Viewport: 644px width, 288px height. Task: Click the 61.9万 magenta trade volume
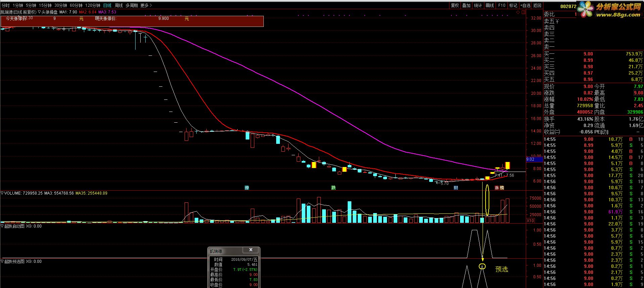(x=615, y=212)
